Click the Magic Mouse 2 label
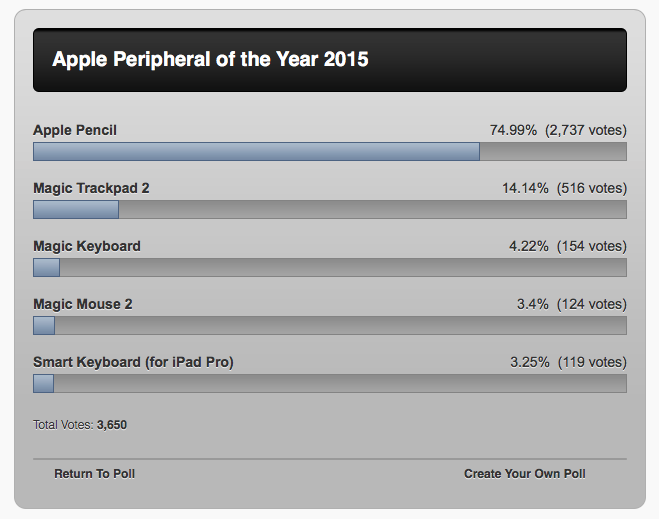This screenshot has height=519, width=659. [x=83, y=304]
